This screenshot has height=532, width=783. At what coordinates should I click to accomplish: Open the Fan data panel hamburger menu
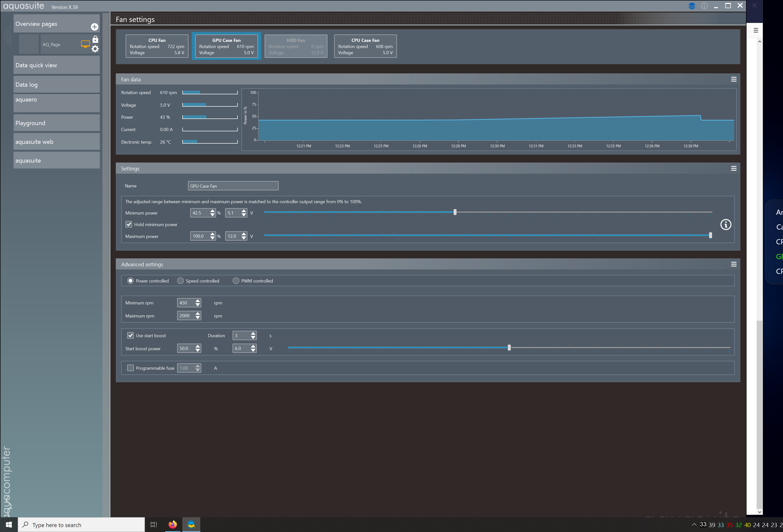tap(733, 80)
